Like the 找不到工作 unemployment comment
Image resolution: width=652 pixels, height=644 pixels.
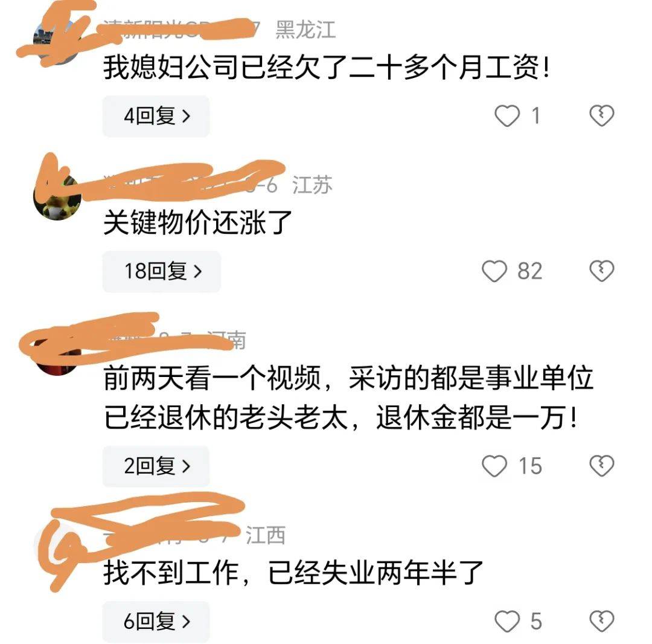(507, 622)
